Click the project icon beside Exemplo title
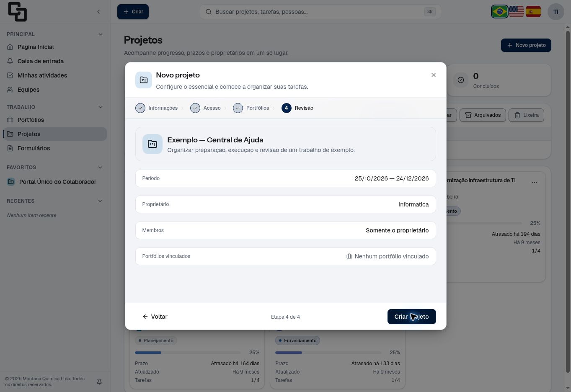The width and height of the screenshot is (571, 392). click(x=152, y=144)
